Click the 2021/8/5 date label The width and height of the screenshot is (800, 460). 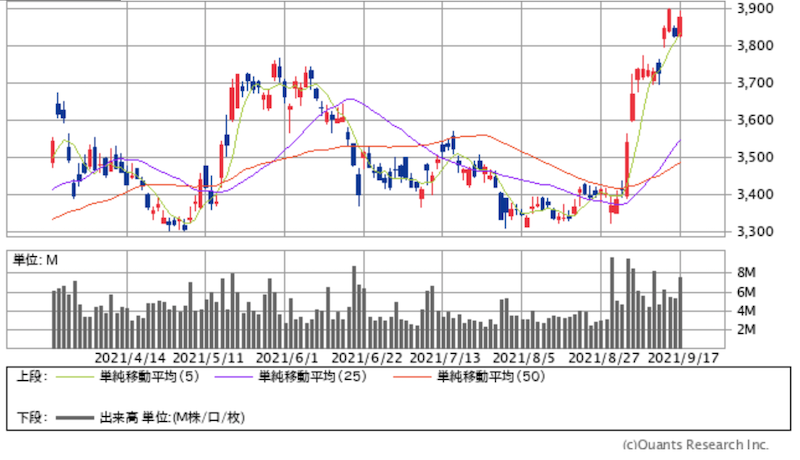pyautogui.click(x=523, y=358)
